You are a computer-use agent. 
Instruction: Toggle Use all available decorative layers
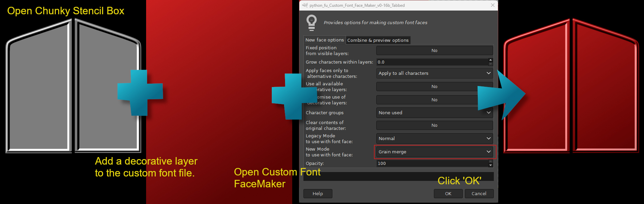pyautogui.click(x=434, y=87)
